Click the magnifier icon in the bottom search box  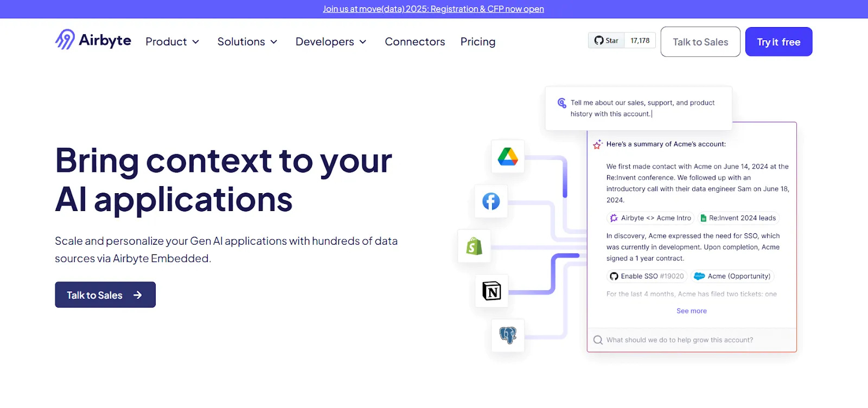[598, 340]
